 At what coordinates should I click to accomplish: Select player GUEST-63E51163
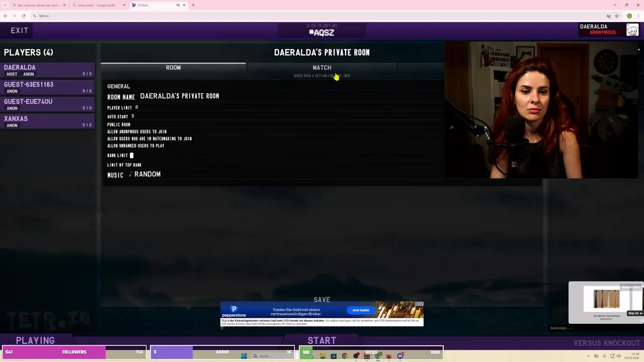click(47, 87)
